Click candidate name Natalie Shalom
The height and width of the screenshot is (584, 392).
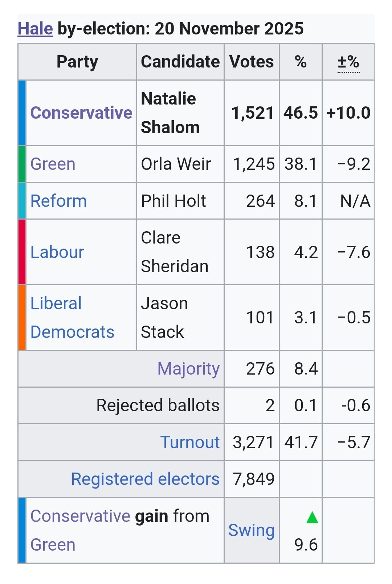click(170, 113)
